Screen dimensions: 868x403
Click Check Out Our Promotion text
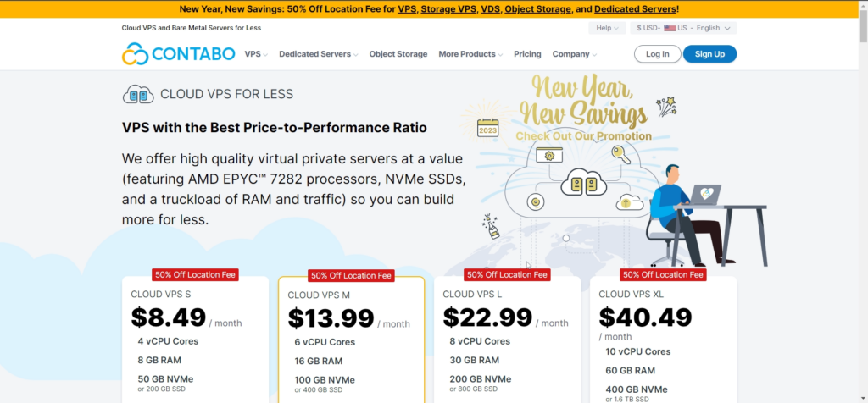coord(583,136)
